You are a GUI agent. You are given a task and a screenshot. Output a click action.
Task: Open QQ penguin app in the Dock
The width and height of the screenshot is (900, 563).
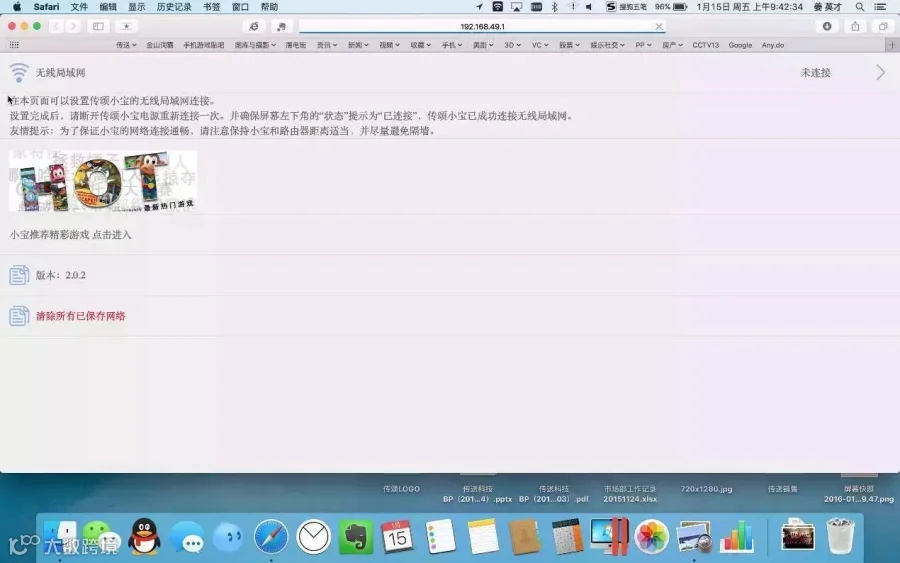click(x=143, y=537)
